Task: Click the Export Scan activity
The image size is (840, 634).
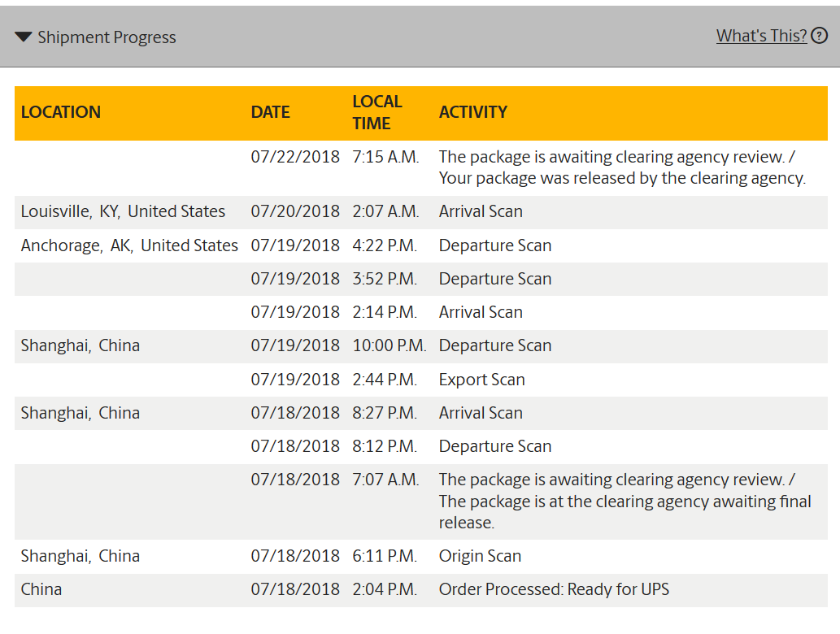Action: (x=481, y=380)
